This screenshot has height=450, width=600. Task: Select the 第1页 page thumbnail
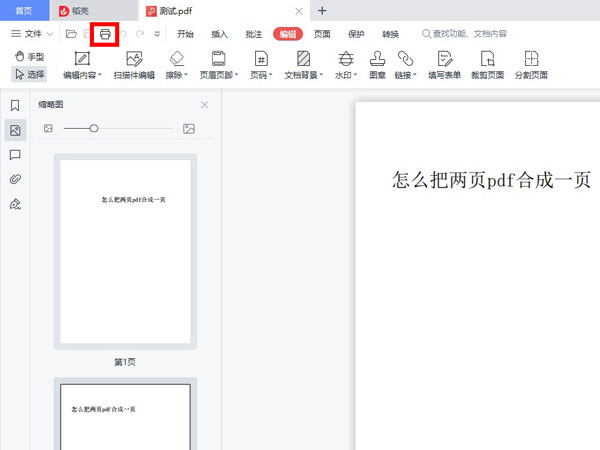125,251
